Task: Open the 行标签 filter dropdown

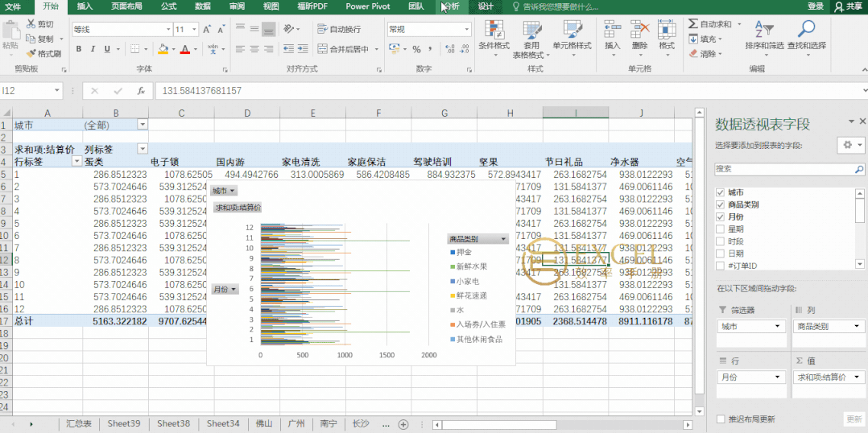Action: (77, 162)
